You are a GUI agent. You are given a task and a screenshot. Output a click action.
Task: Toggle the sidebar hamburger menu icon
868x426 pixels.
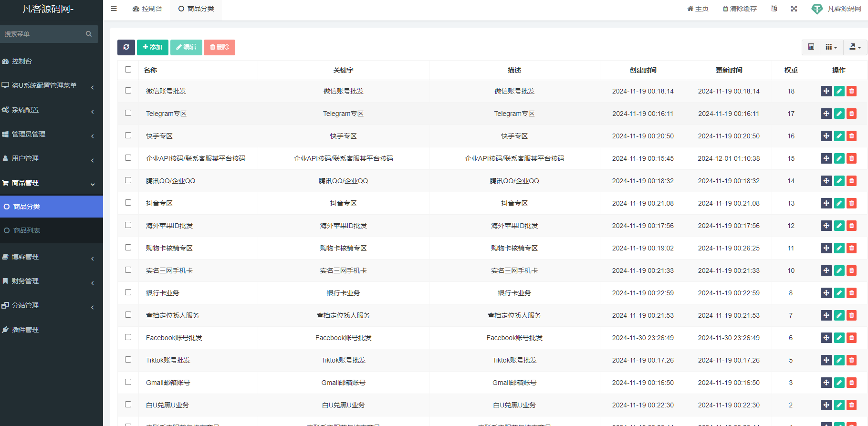point(114,9)
